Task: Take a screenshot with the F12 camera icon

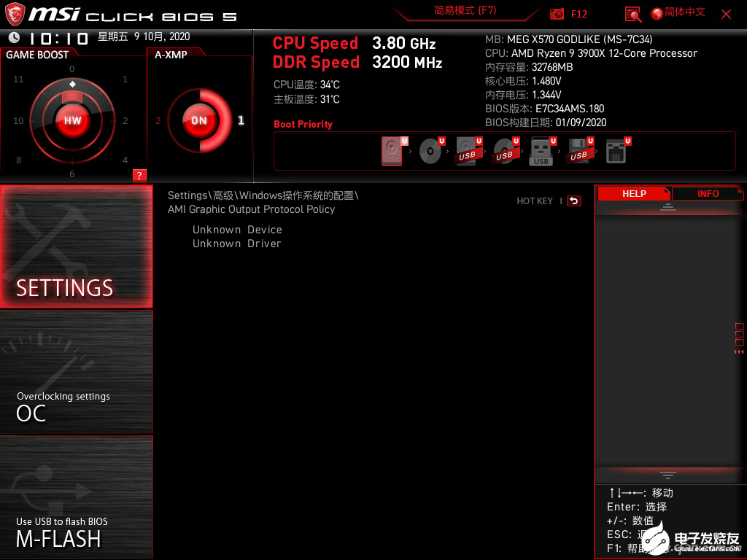Action: [557, 15]
